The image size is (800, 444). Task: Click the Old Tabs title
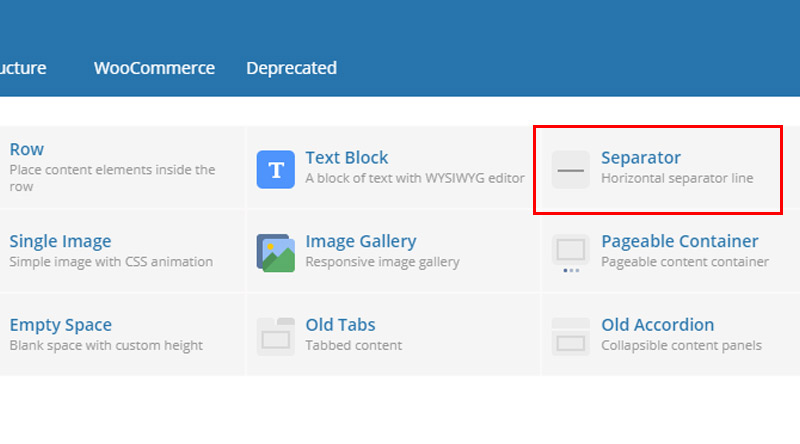[340, 325]
